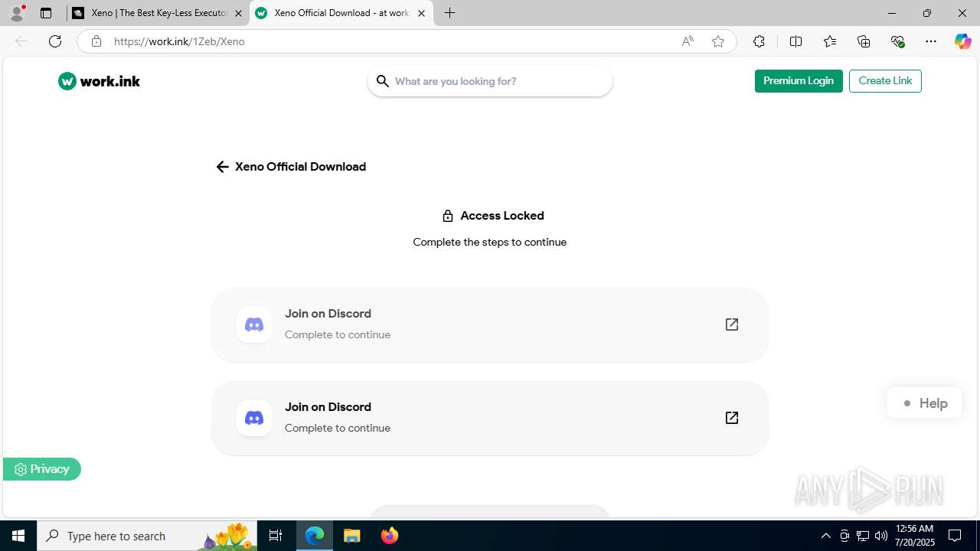
Task: Select the Xeno Official Download tab
Action: (341, 13)
